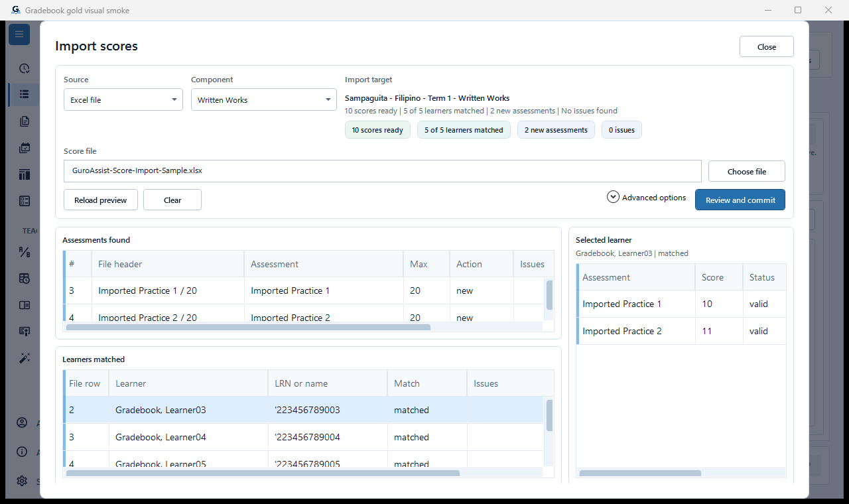Click the Max column header
Viewport: 849px width, 504px height.
(426, 264)
